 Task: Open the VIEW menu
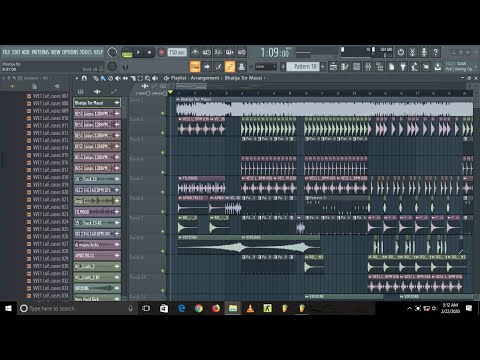click(56, 52)
